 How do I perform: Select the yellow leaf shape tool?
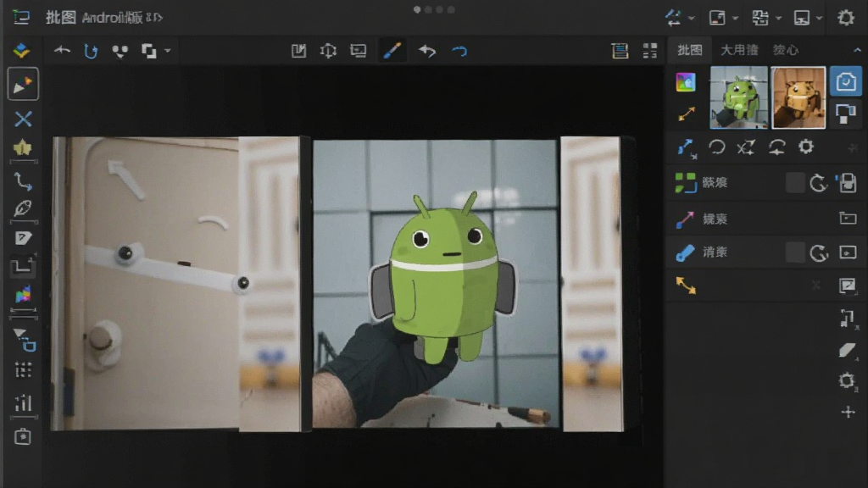click(23, 147)
